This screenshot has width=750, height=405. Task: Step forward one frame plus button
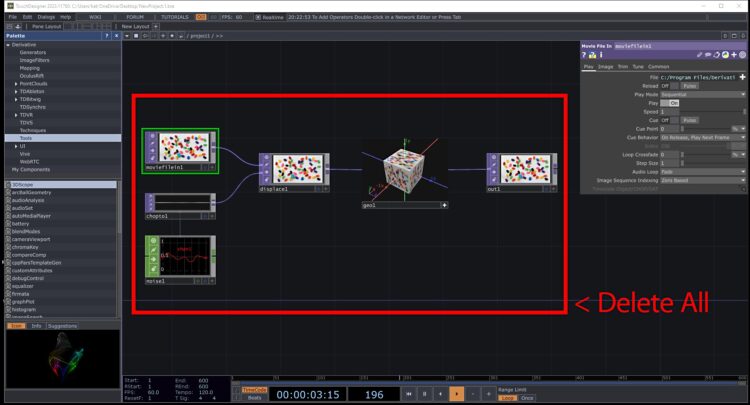488,394
